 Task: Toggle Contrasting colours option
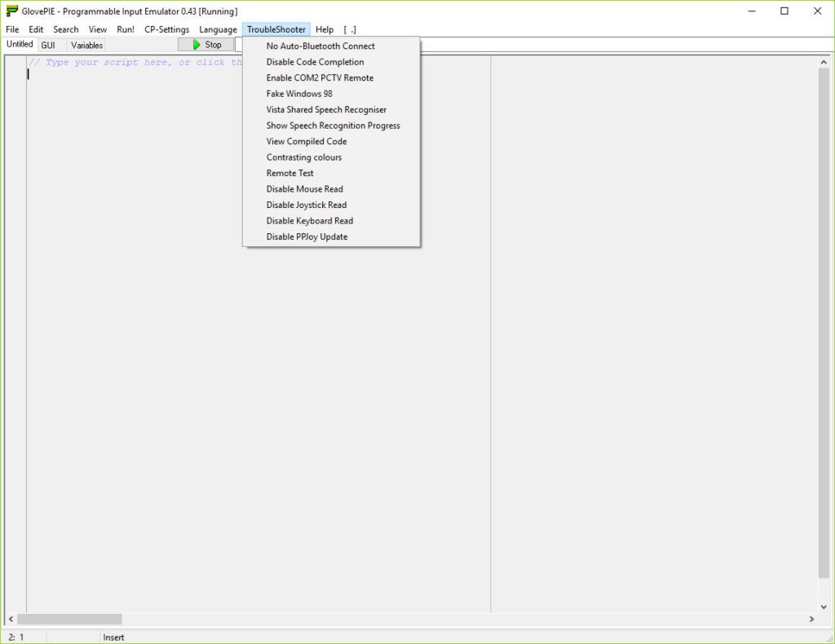tap(331, 157)
